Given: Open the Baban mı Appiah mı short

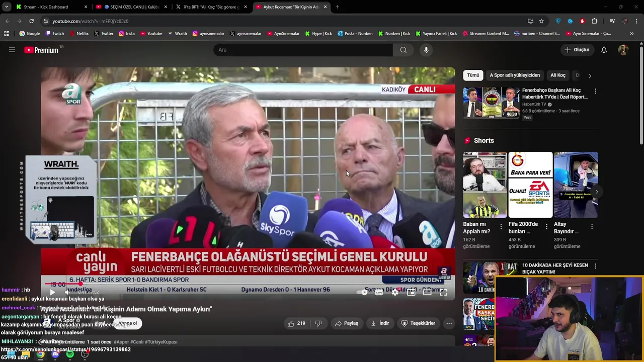Looking at the screenshot, I should [485, 185].
